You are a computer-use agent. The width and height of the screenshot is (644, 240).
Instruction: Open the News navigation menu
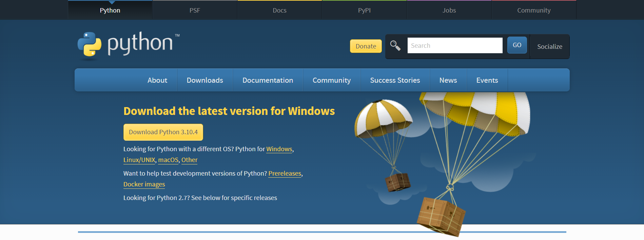448,80
